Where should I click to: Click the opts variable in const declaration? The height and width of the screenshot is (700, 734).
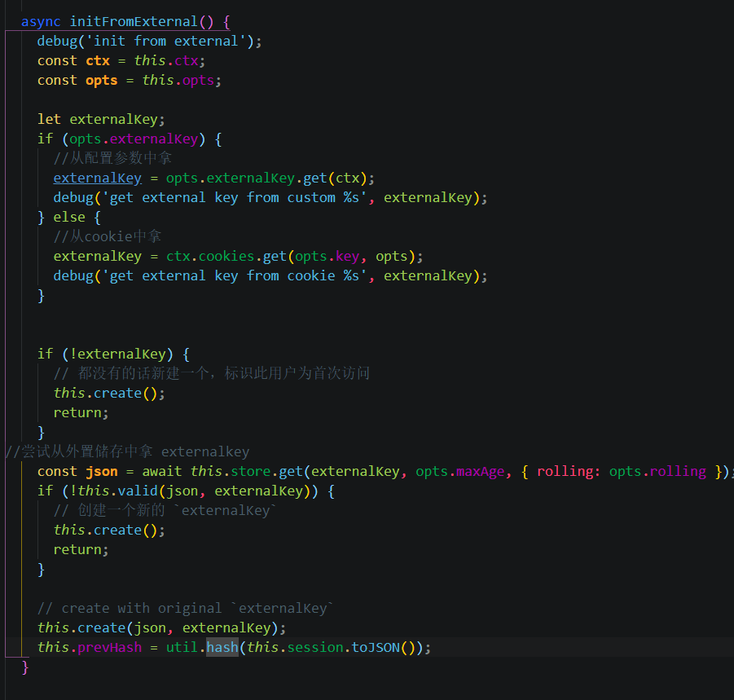pos(102,81)
